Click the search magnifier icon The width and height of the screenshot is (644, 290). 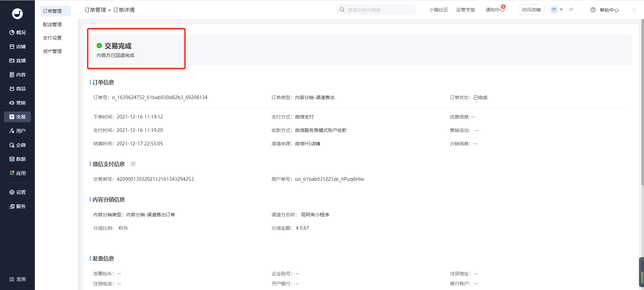point(342,10)
